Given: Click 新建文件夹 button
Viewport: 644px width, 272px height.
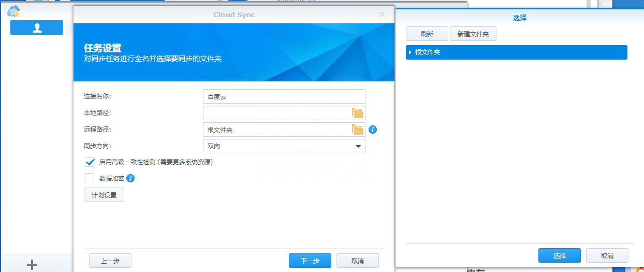Looking at the screenshot, I should point(473,34).
